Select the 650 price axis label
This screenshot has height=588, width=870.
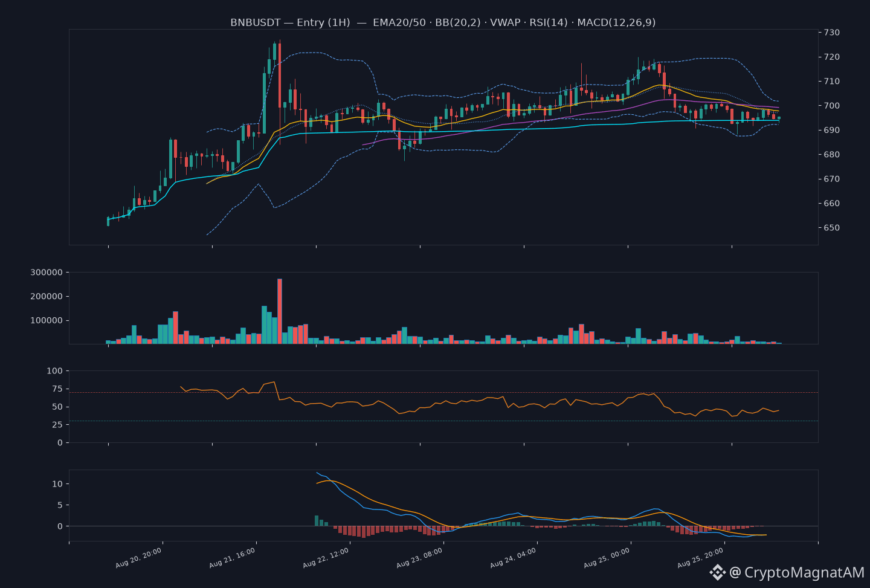click(831, 228)
